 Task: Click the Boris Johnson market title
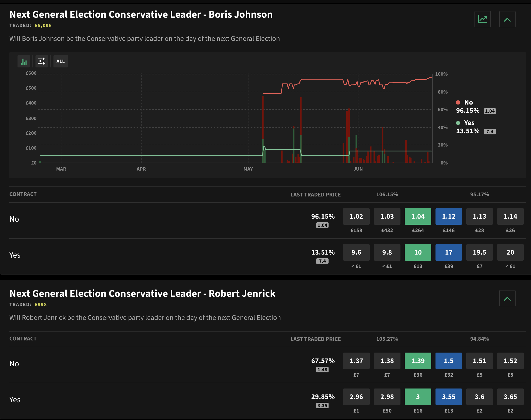coord(141,14)
